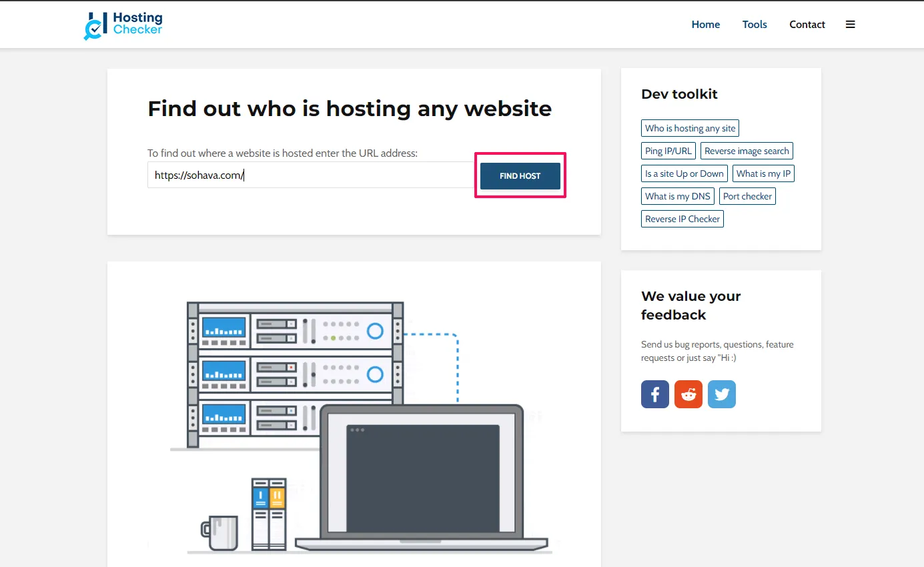Open the Port checker tool

[x=747, y=196]
